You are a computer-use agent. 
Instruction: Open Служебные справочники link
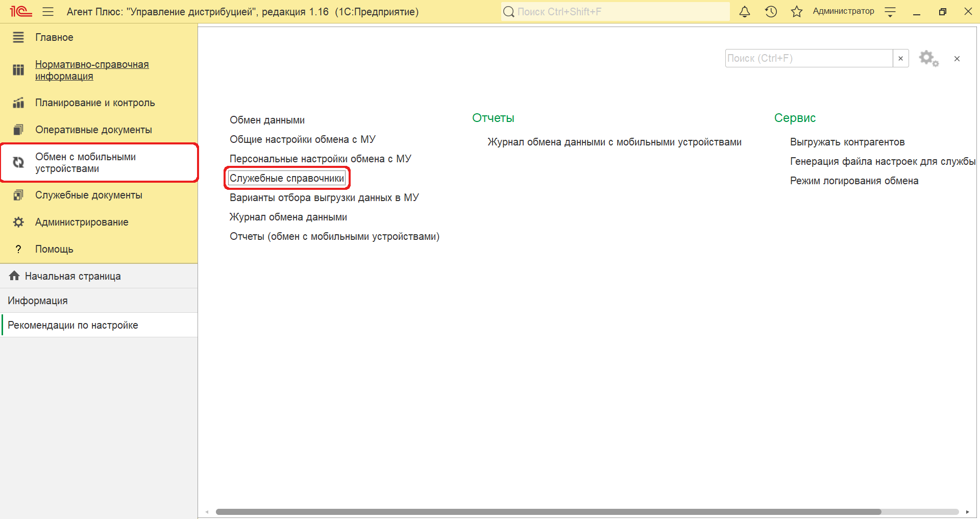[x=287, y=178]
